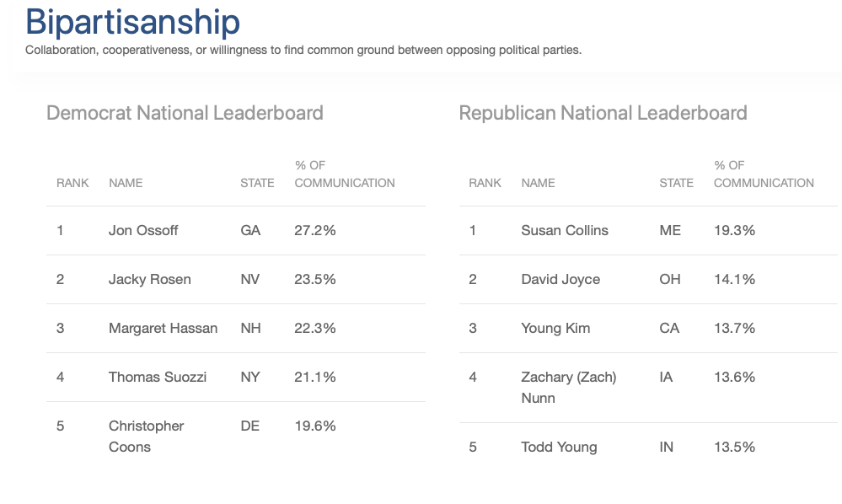842x504 pixels.
Task: Select Jon Ossoff in Democrat leaderboard
Action: point(143,230)
